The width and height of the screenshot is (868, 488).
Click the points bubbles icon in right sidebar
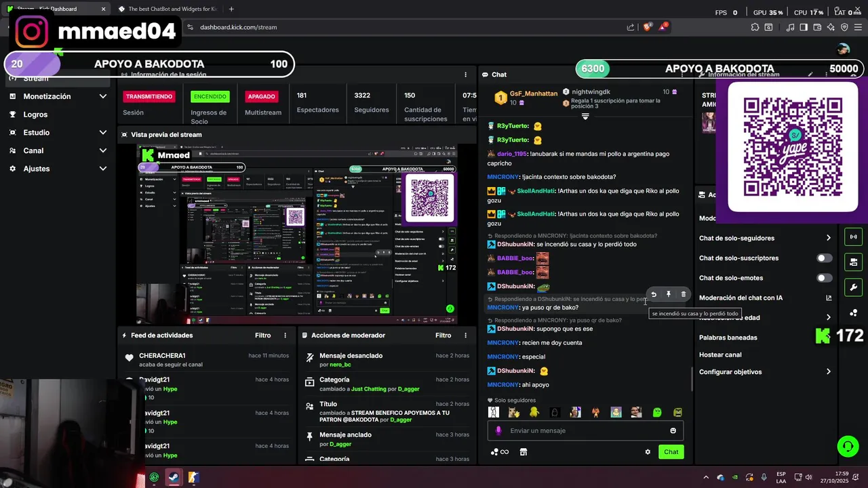(x=853, y=312)
